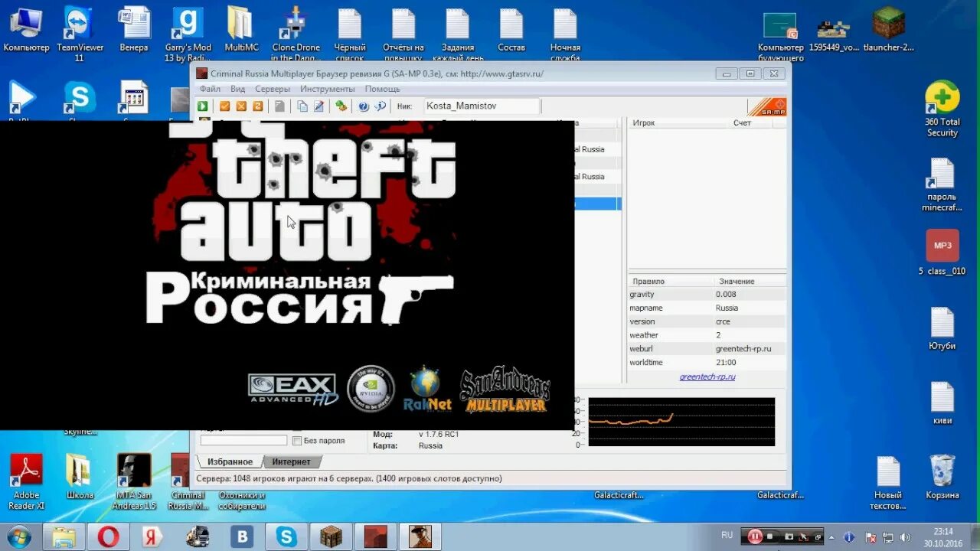Open the Инструменты menu
This screenshot has height=551, width=980.
click(x=328, y=89)
